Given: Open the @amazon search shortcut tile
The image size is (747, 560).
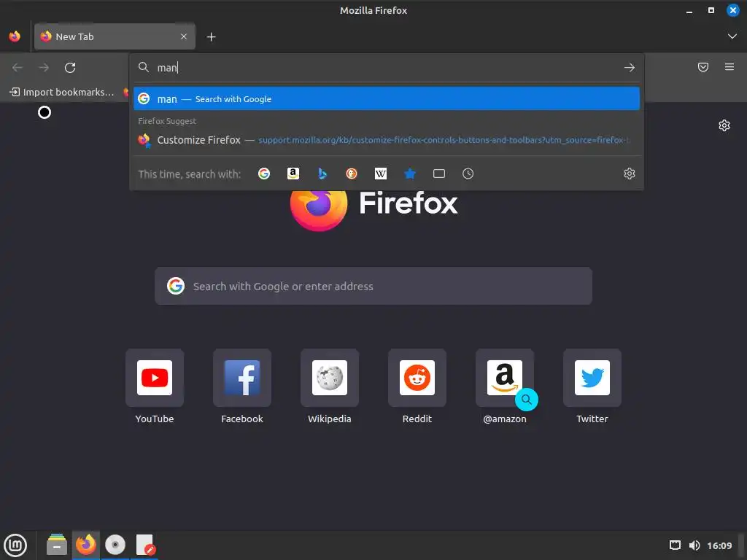Looking at the screenshot, I should click(x=505, y=386).
